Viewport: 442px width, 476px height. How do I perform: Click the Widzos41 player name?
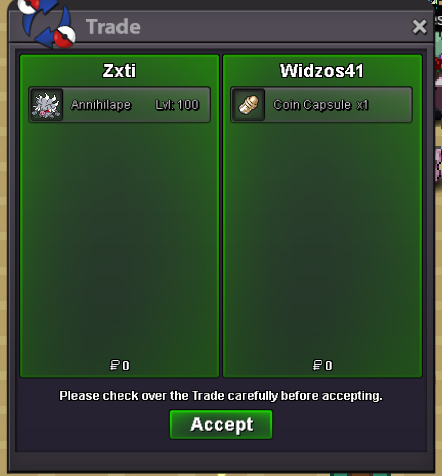(x=322, y=71)
